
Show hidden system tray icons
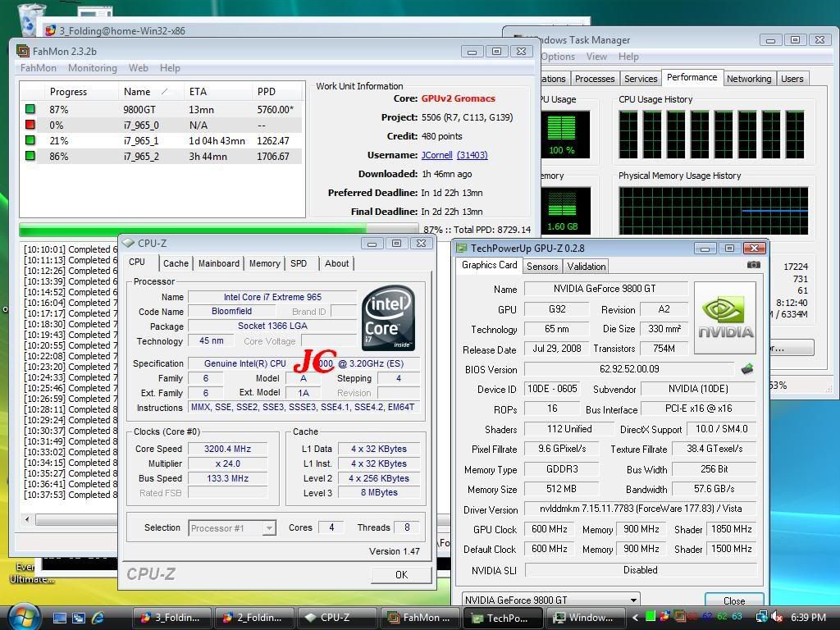point(636,617)
